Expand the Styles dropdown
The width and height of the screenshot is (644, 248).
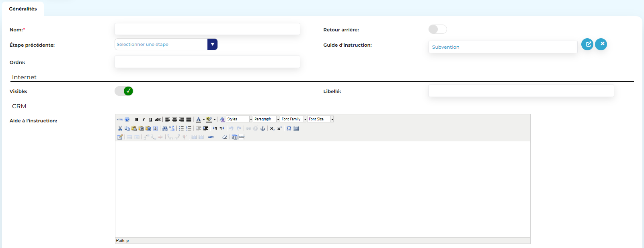pyautogui.click(x=251, y=119)
